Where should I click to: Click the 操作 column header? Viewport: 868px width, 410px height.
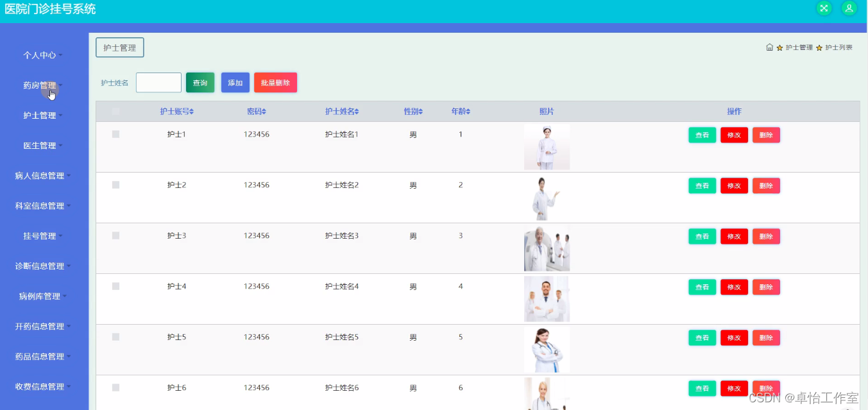(x=734, y=112)
